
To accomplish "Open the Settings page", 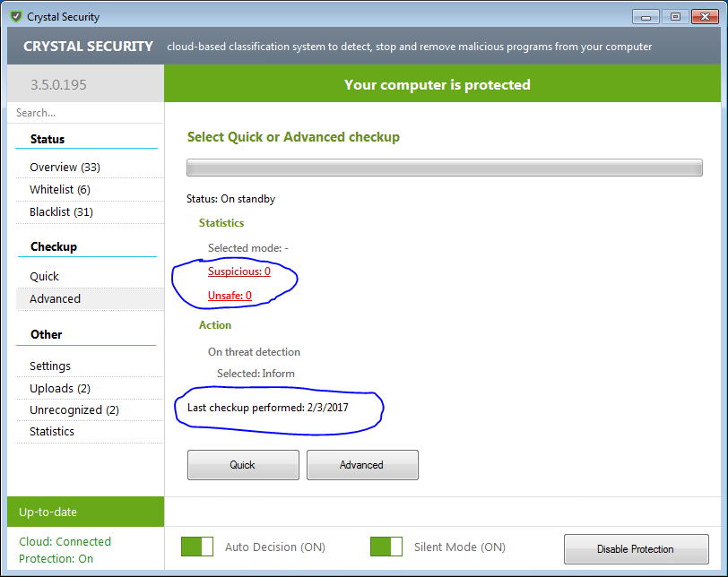I will point(50,366).
